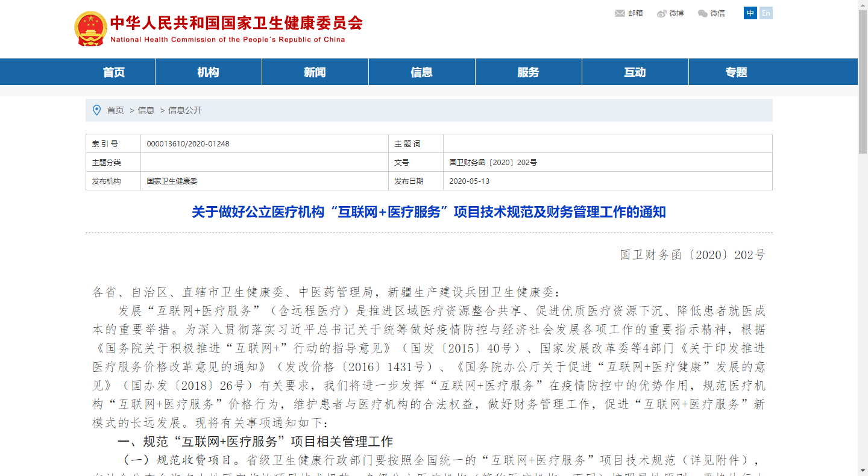
Task: Select 信息 in navigation bar
Action: coord(421,72)
